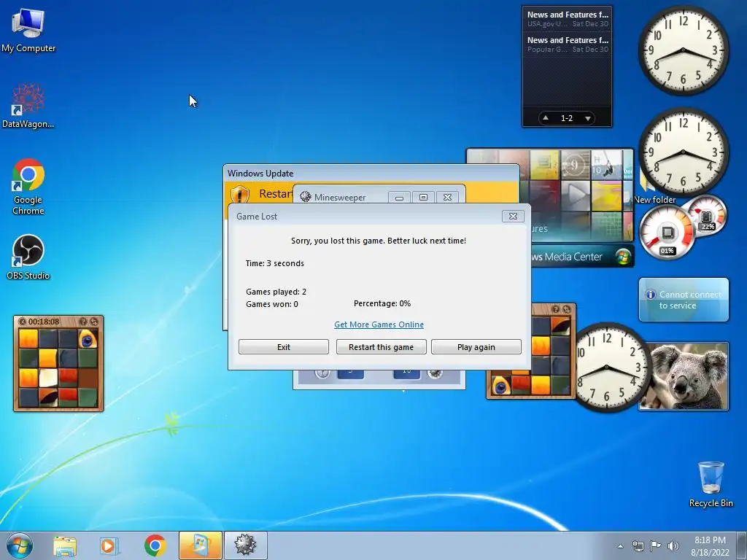The height and width of the screenshot is (560, 747).
Task: Minimize the Minesweeper window
Action: 399,197
